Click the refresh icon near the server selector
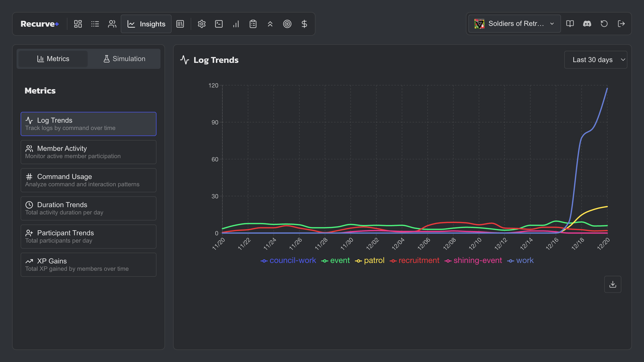 [x=604, y=24]
